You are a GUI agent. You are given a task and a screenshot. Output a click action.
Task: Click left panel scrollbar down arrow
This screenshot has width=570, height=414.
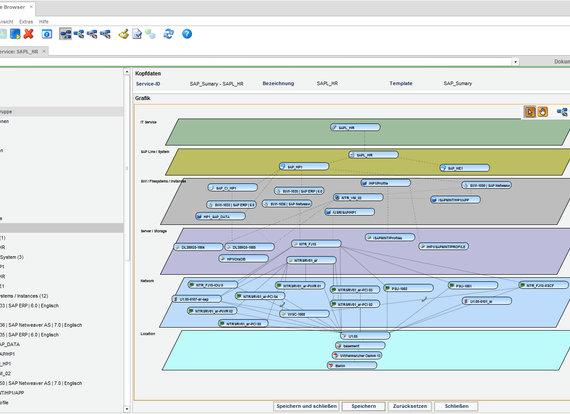(x=127, y=409)
